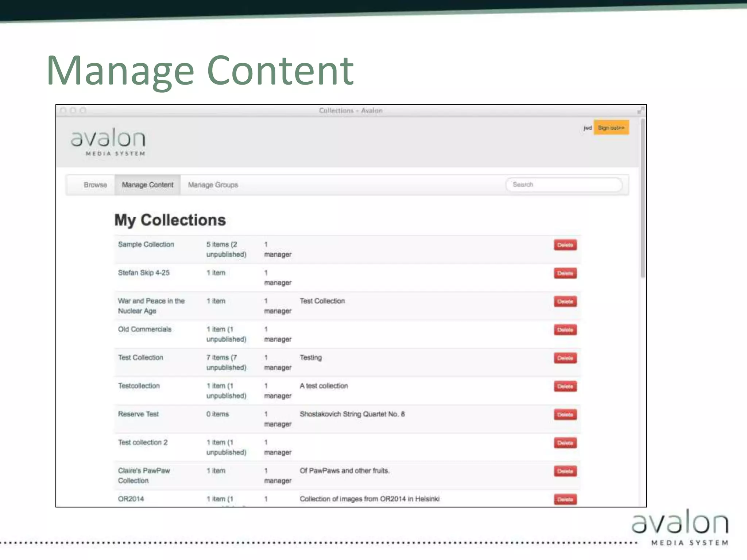Delete the Testcollection row
The height and width of the screenshot is (560, 747).
(565, 386)
